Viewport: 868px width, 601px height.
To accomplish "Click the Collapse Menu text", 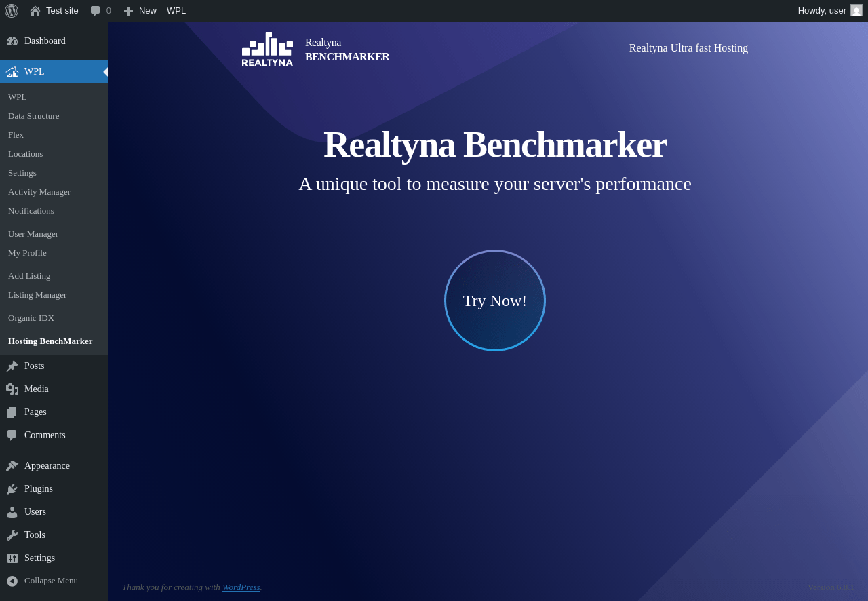I will coord(51,581).
